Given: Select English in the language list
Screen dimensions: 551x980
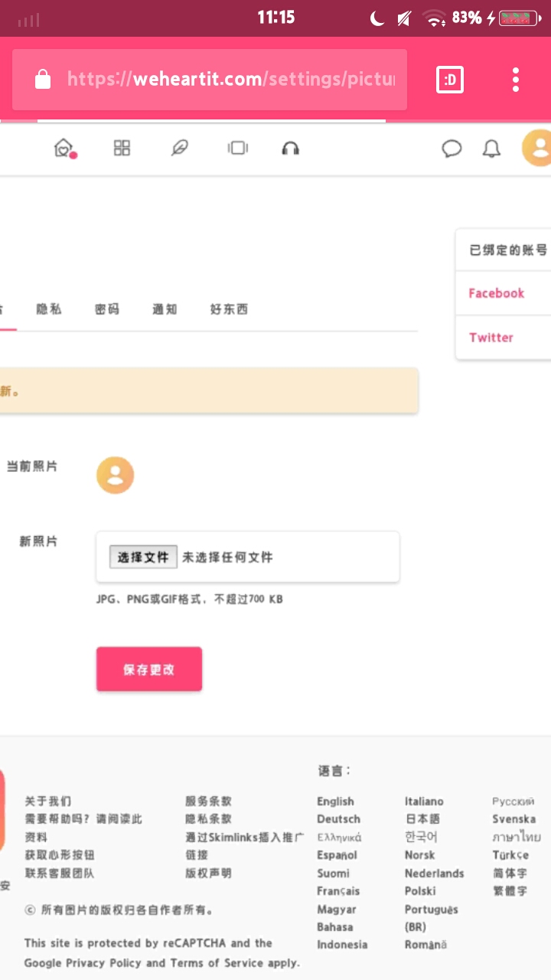Looking at the screenshot, I should coord(335,802).
